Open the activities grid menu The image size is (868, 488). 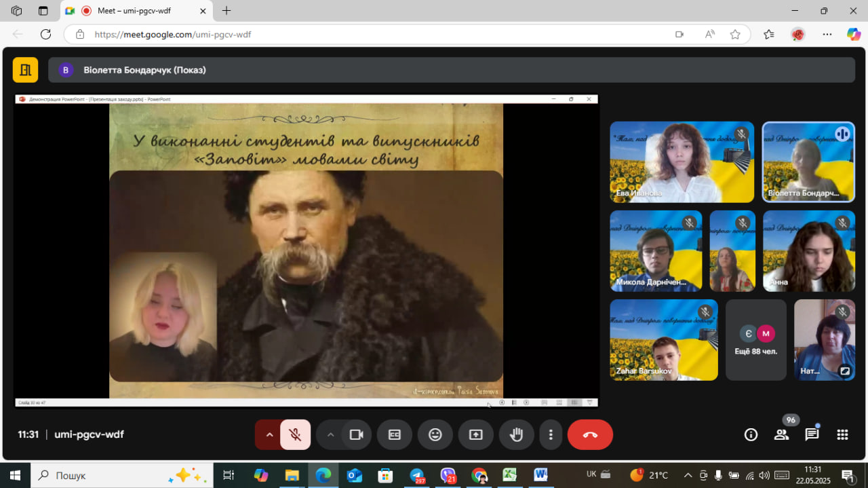tap(842, 435)
